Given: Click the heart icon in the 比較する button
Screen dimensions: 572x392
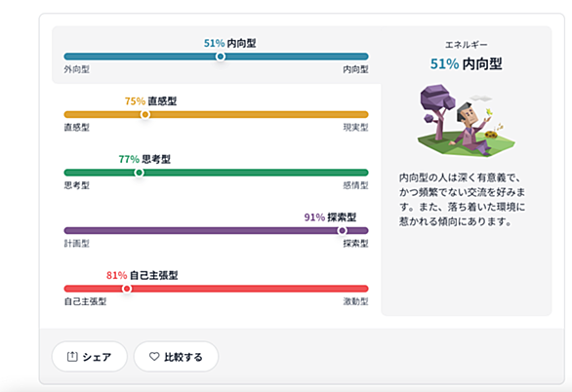Looking at the screenshot, I should pos(154,356).
